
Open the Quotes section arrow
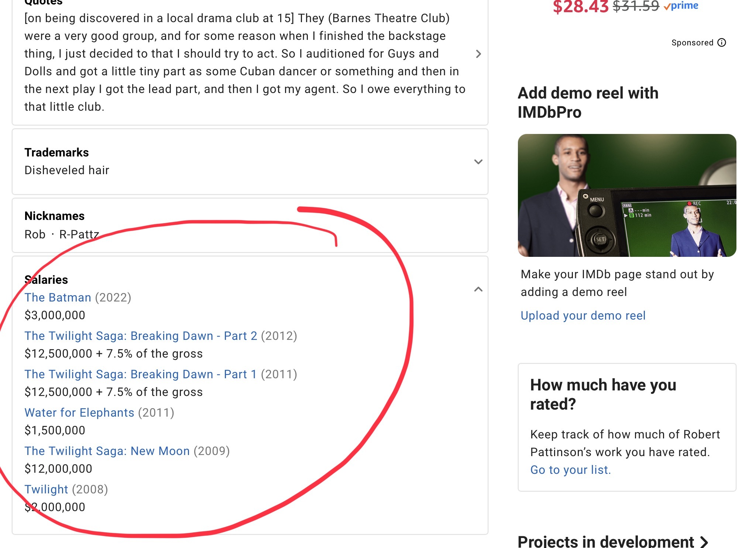click(x=478, y=54)
